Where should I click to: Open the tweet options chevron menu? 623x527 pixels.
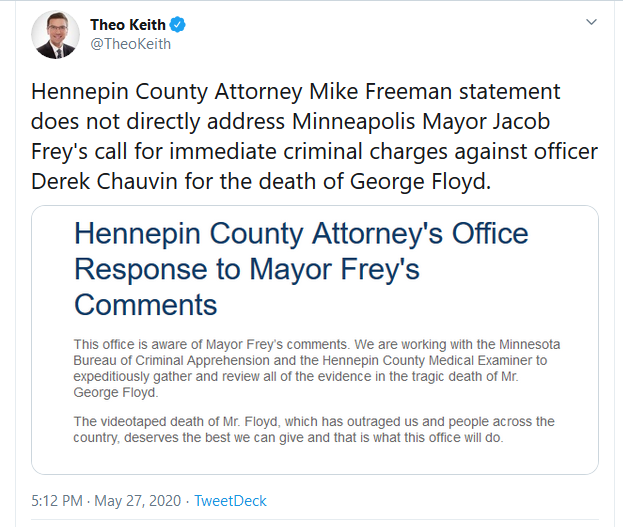click(591, 22)
